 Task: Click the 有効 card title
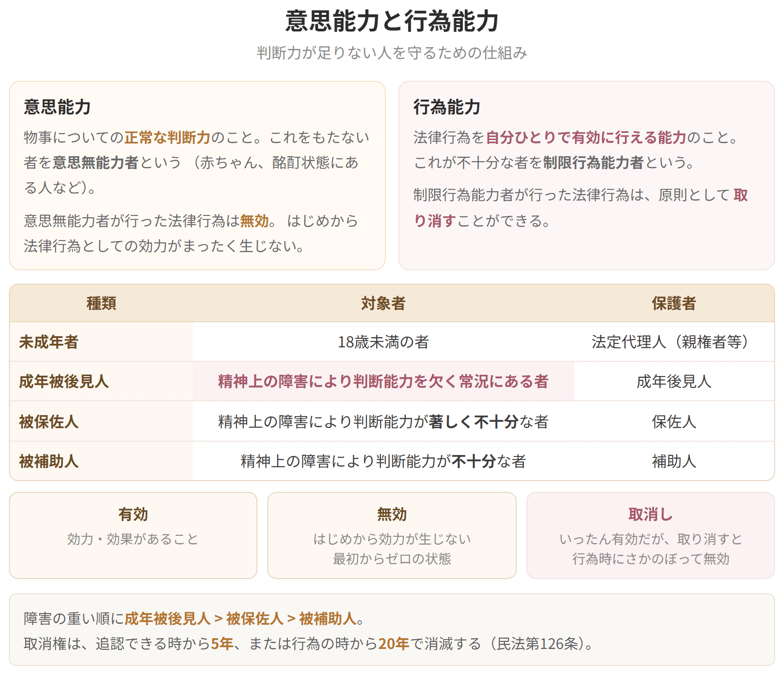pos(133,514)
